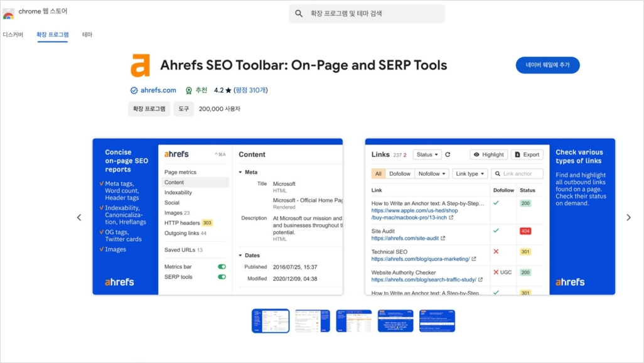This screenshot has height=363, width=644.
Task: Click in the store search field
Action: tap(367, 14)
